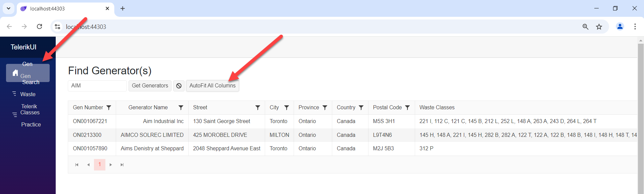Click the L9T4N6 postal code cell
Image resolution: width=644 pixels, height=194 pixels.
[x=391, y=135]
